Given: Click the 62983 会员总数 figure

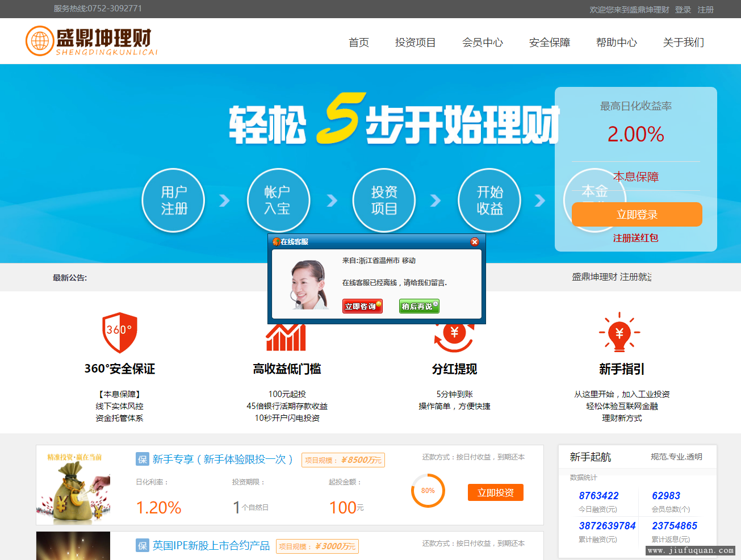Looking at the screenshot, I should coord(666,496).
